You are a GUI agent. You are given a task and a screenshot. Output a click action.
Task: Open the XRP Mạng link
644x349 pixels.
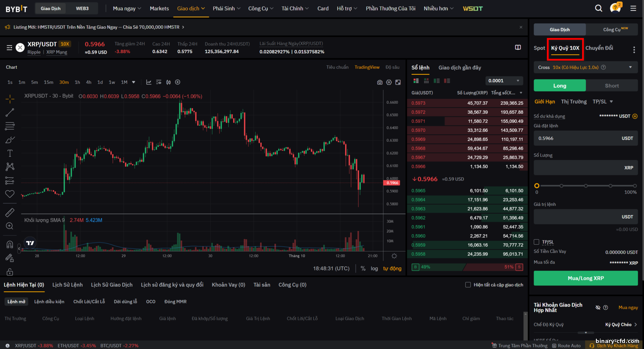coord(57,52)
